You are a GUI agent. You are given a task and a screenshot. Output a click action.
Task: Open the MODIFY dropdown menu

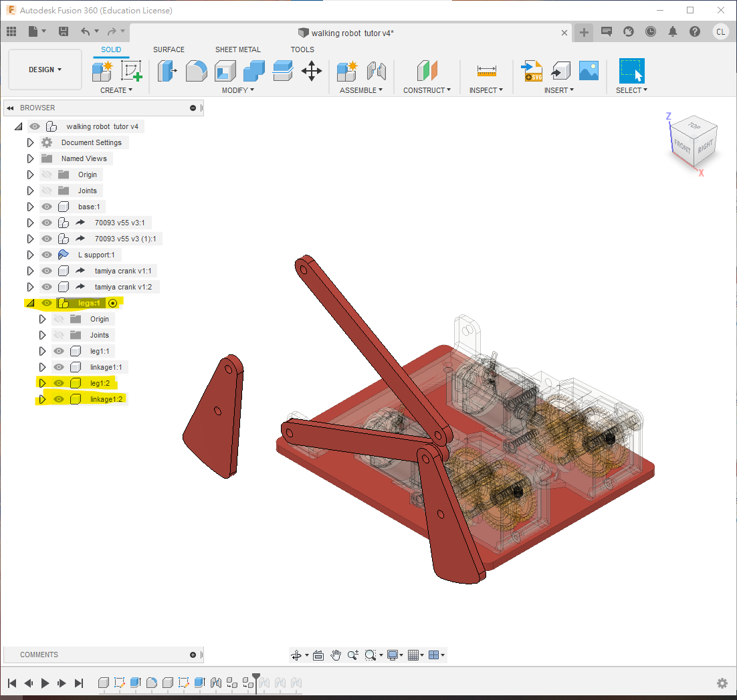click(x=237, y=90)
